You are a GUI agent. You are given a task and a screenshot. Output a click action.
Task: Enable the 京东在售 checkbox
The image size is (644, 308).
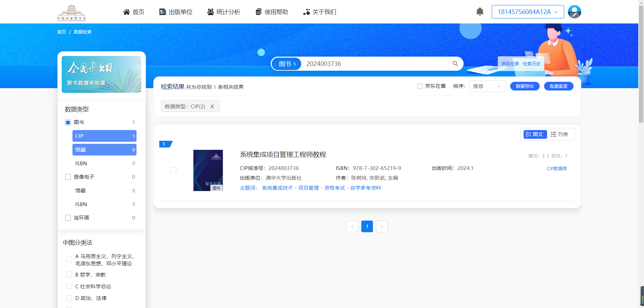[x=420, y=86]
